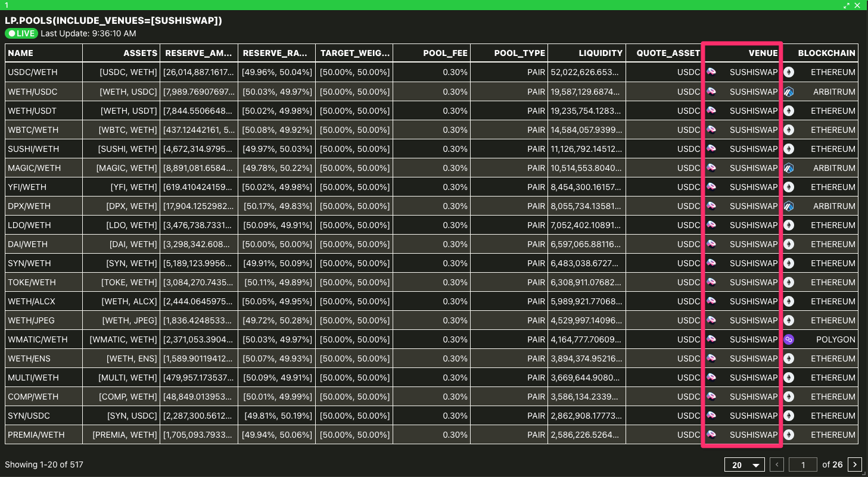Click reserve ratio [49.72%, 50.28%]

(276, 320)
